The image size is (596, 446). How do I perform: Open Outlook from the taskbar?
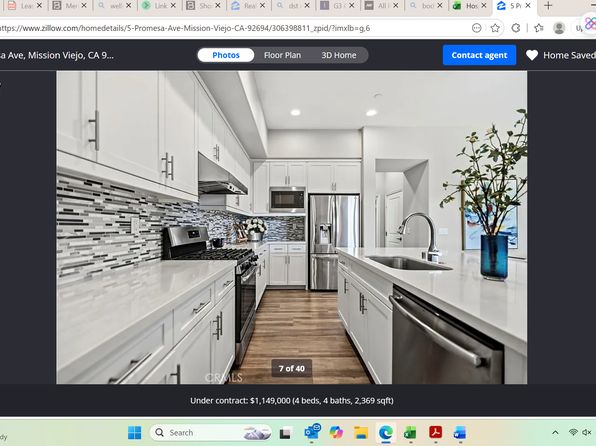312,432
